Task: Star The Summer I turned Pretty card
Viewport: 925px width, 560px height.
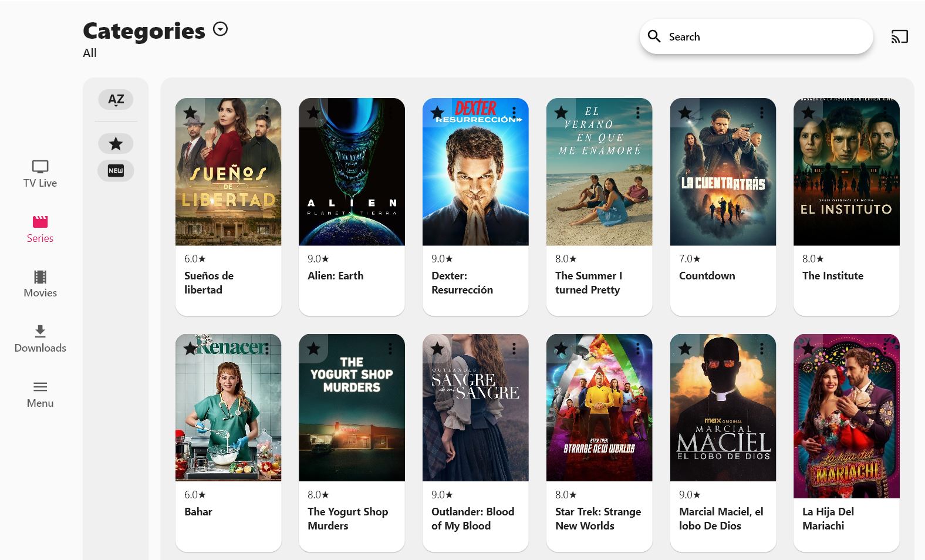Action: coord(561,112)
